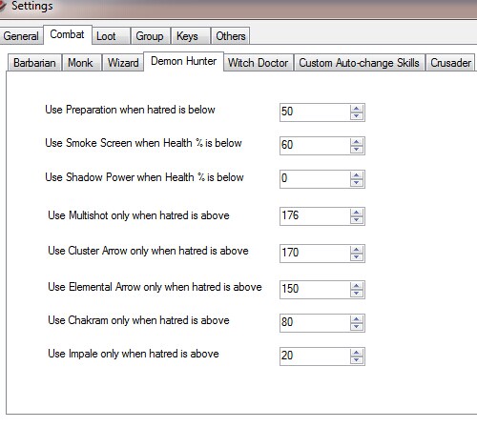477x448 pixels.
Task: Increase the Preparation hatred value
Action: click(x=357, y=109)
